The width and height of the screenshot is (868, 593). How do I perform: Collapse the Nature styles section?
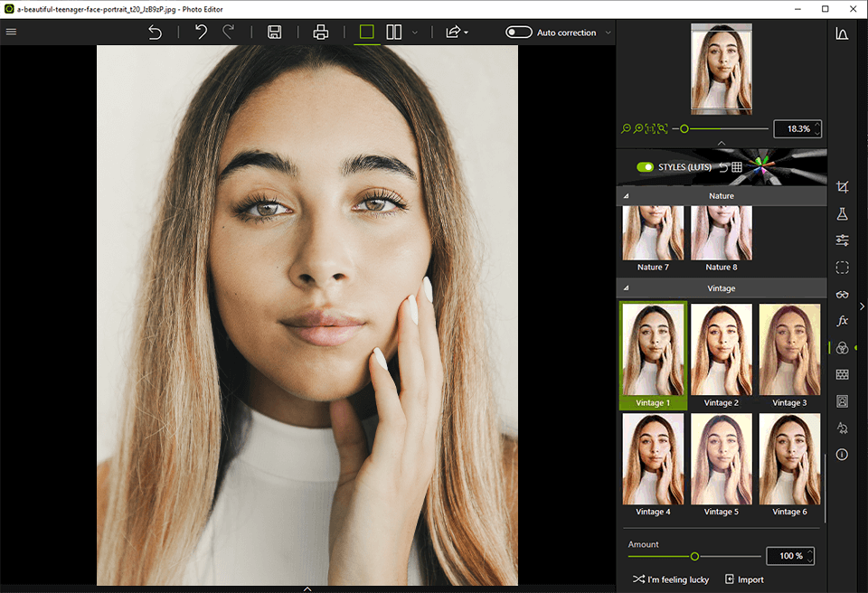(x=626, y=196)
